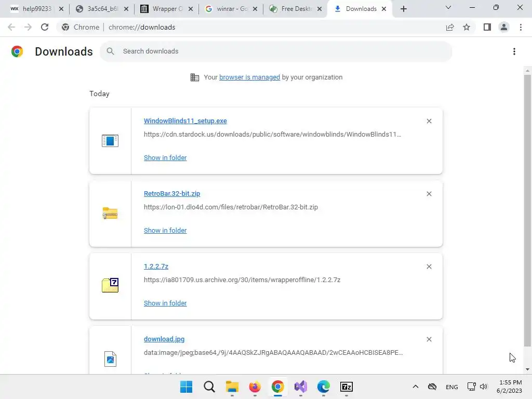The height and width of the screenshot is (399, 532).
Task: Click the cdn.stardock.us source URL text
Action: pyautogui.click(x=272, y=135)
